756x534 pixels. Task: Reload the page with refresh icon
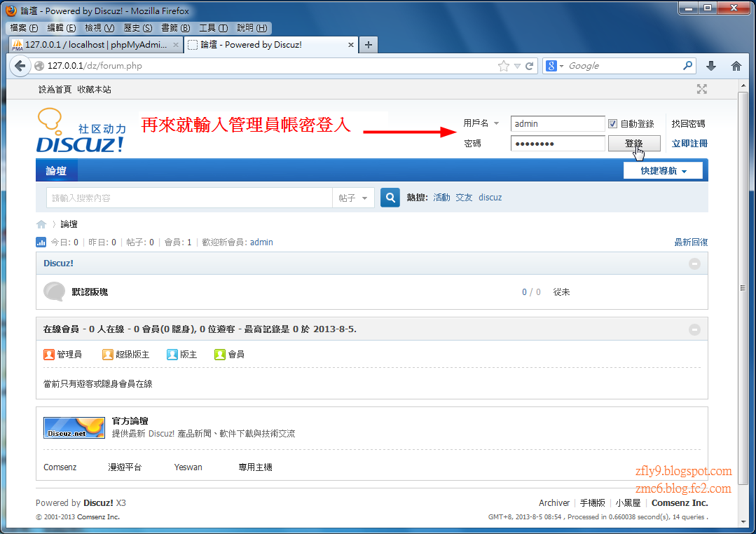coord(530,66)
